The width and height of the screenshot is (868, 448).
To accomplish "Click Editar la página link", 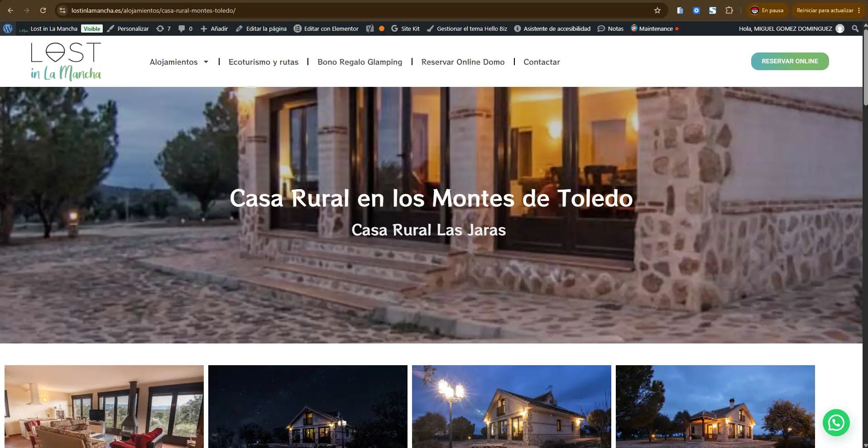I will click(261, 29).
